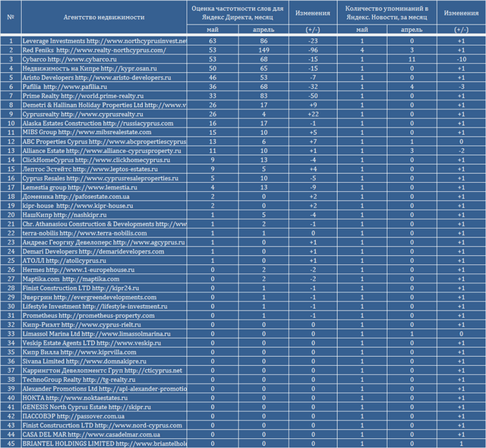Image resolution: width=486 pixels, height=448 pixels.
Task: Click Alaska Estates Construction cell
Action: (104, 123)
